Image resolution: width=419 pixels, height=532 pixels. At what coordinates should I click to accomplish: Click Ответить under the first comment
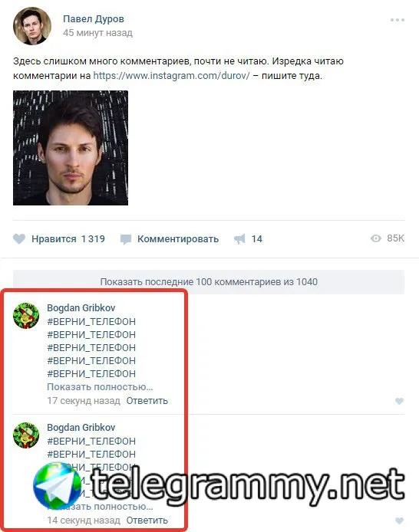(x=147, y=401)
